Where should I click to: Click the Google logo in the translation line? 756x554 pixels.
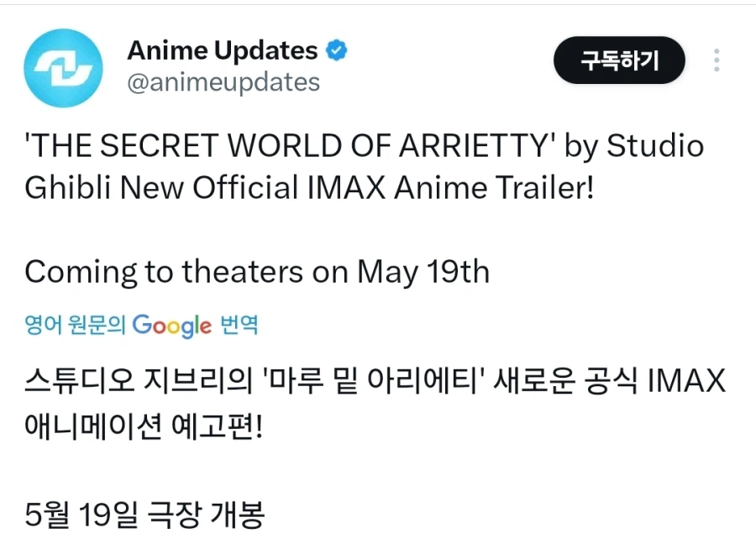[x=171, y=326]
